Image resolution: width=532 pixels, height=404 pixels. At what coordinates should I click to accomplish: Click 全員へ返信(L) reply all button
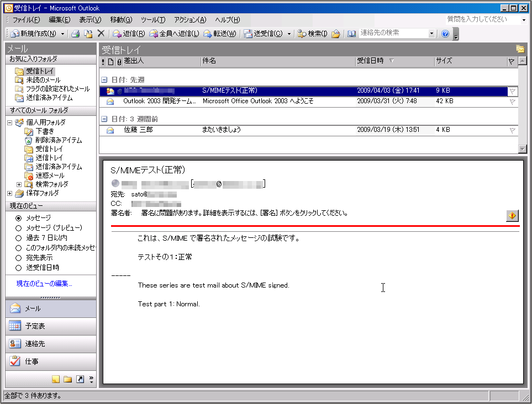174,34
